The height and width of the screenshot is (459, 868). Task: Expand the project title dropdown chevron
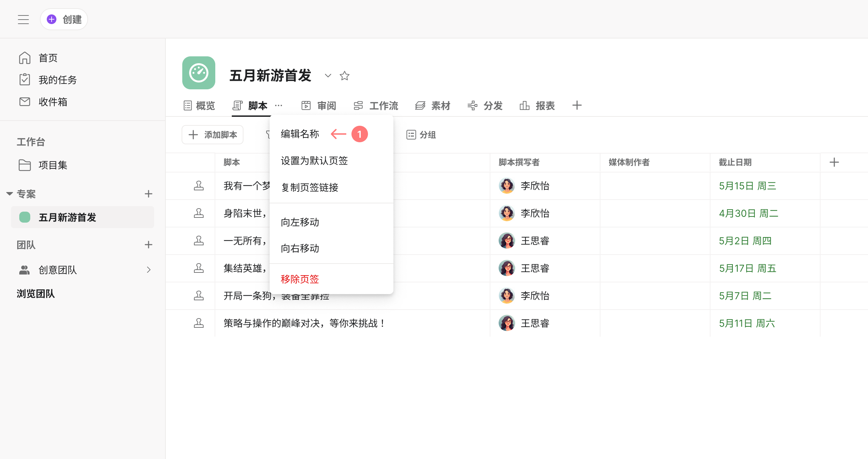pos(328,76)
